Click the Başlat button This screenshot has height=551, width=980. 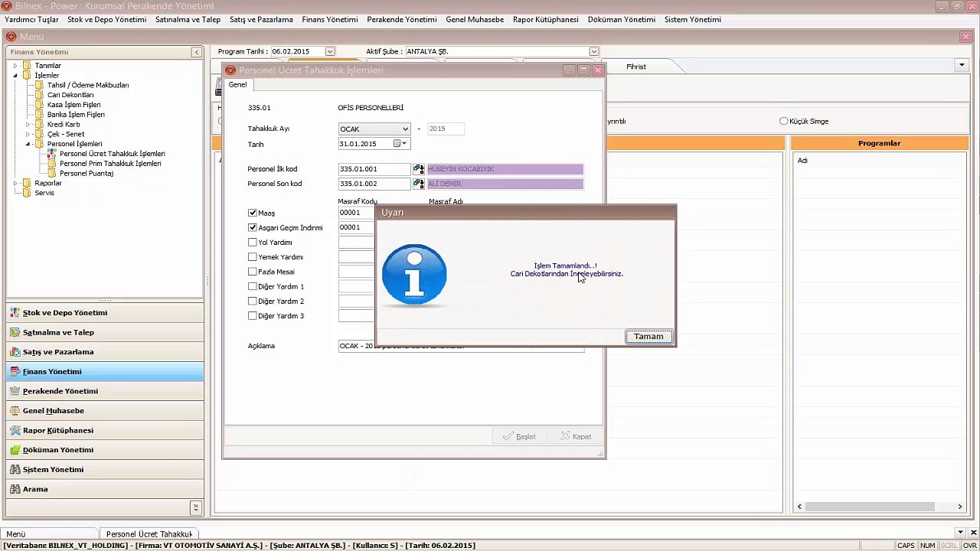[519, 436]
